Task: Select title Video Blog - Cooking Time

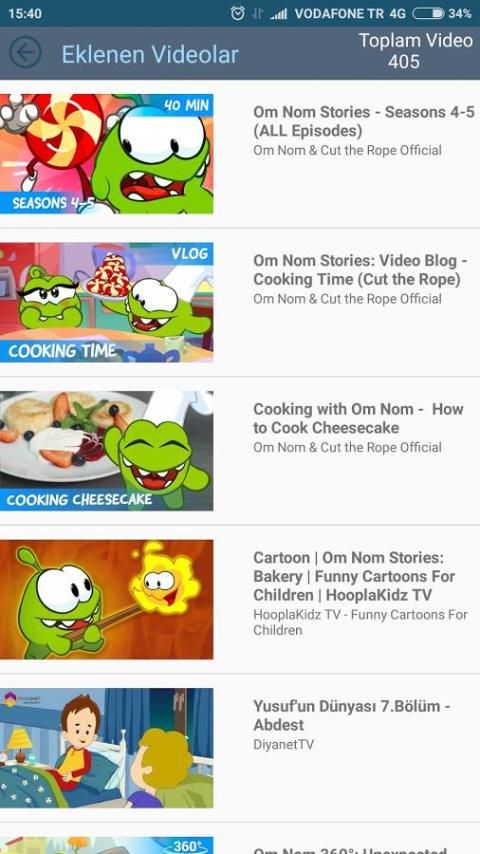Action: pos(360,270)
